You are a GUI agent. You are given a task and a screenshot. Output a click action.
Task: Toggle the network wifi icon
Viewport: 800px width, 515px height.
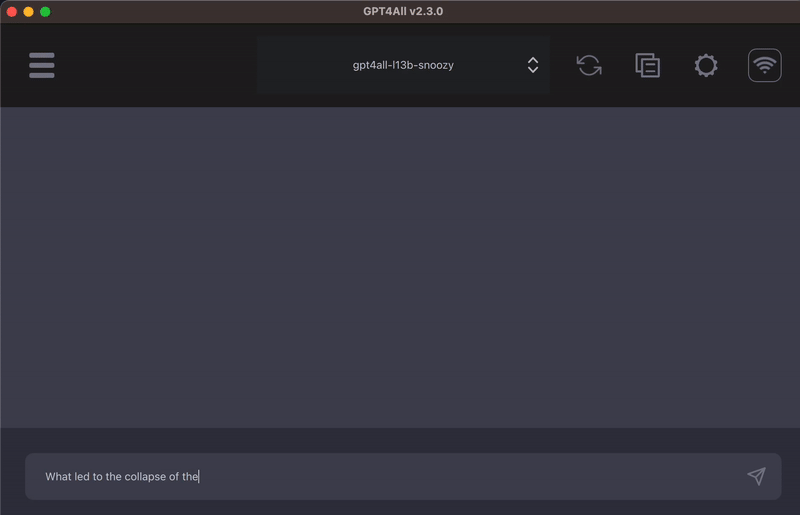(x=764, y=65)
